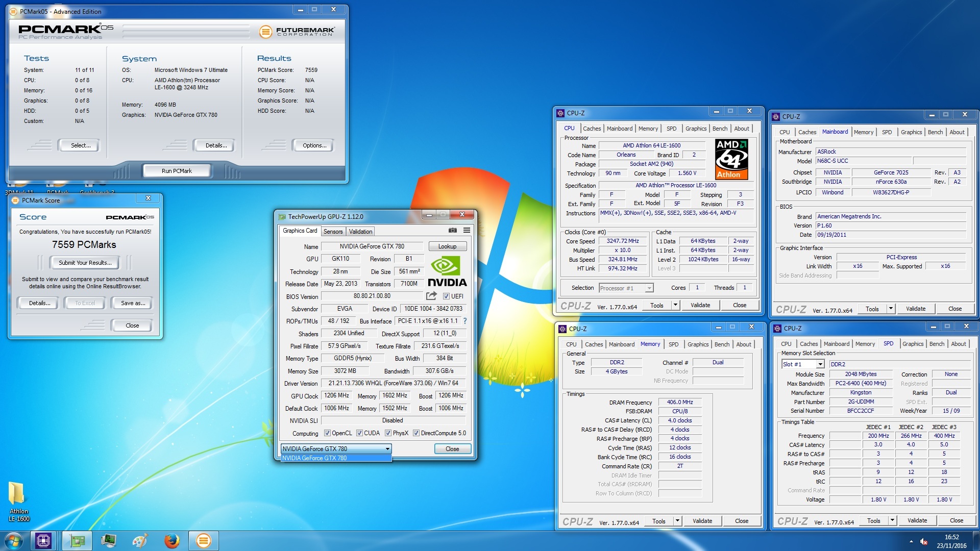Toggle the PhysX checkbox
Image resolution: width=980 pixels, height=551 pixels.
point(388,433)
